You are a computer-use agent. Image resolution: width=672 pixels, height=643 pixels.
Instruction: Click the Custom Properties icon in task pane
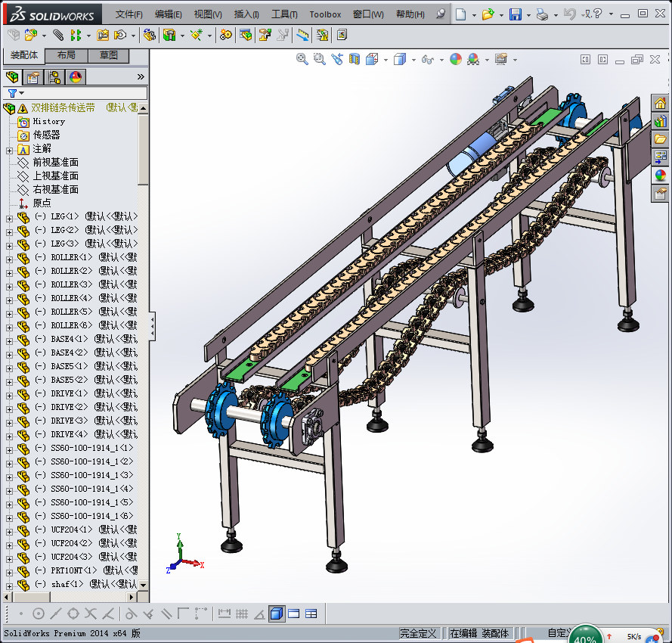point(660,194)
